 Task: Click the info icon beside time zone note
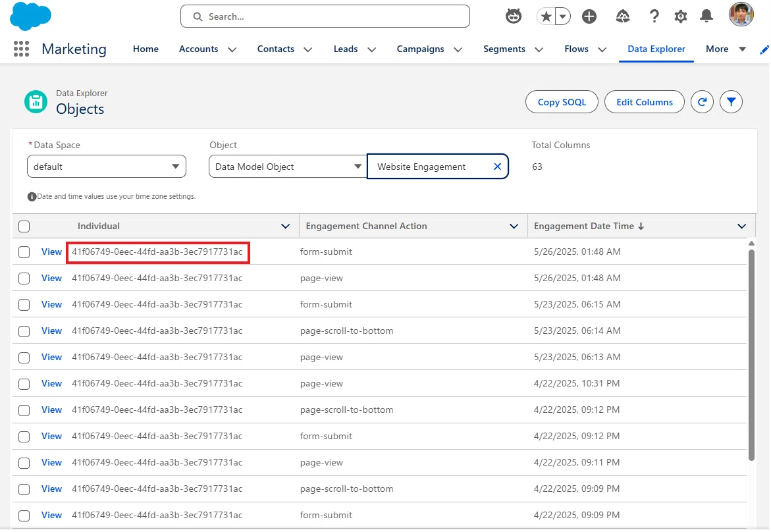coord(32,197)
